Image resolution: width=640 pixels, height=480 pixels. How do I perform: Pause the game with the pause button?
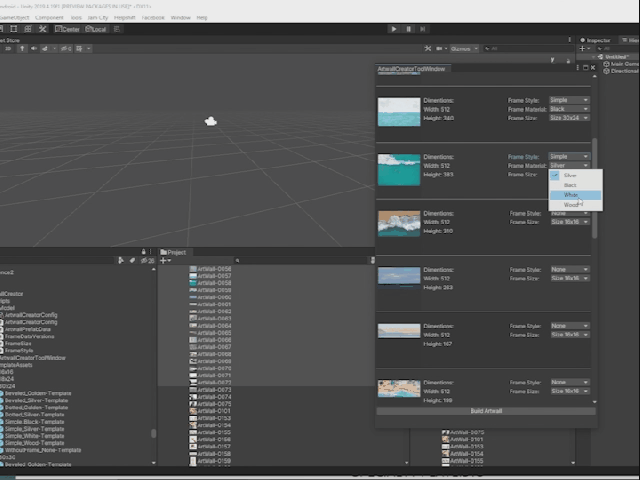(408, 29)
